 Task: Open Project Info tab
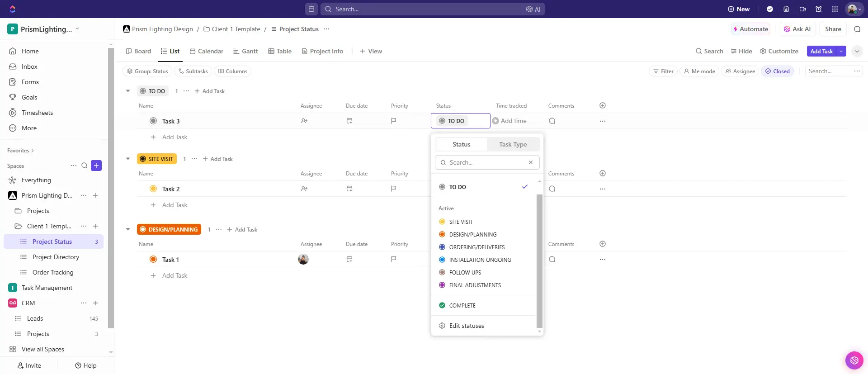(322, 51)
